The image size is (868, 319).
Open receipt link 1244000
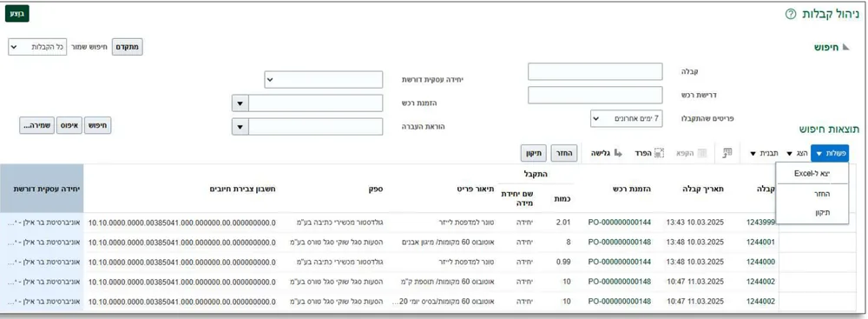tap(760, 262)
